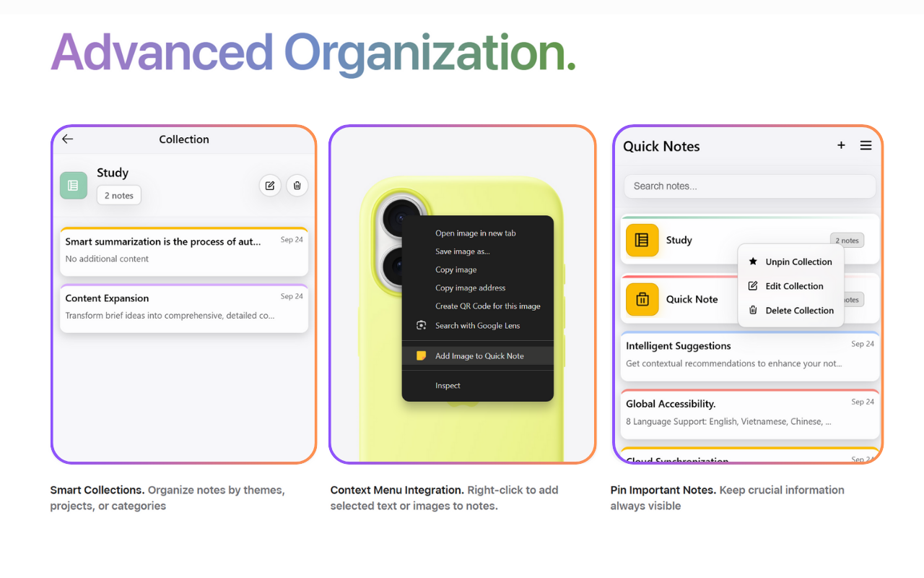Open the Content Expansion note card

(184, 307)
